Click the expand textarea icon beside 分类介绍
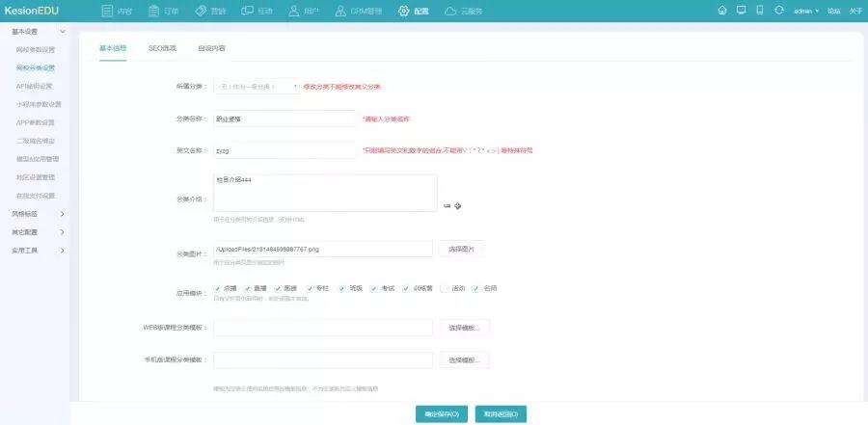This screenshot has width=868, height=425. (458, 205)
